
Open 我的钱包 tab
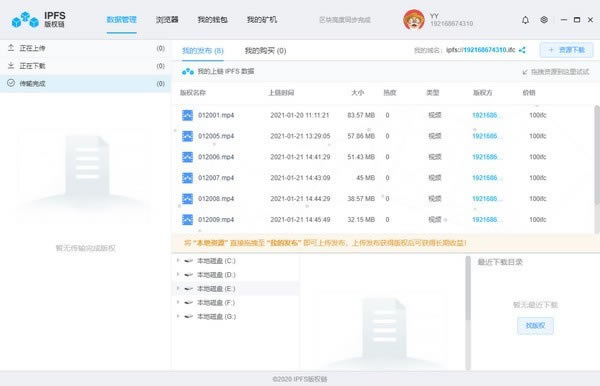point(212,20)
